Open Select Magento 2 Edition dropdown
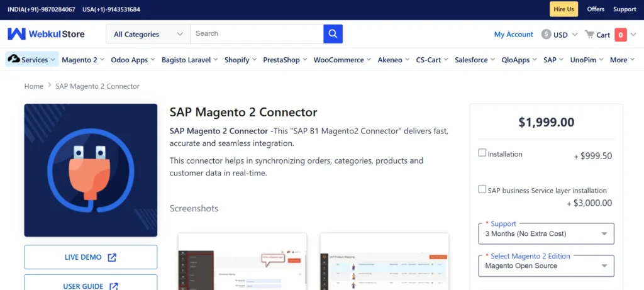The height and width of the screenshot is (290, 644). click(547, 265)
